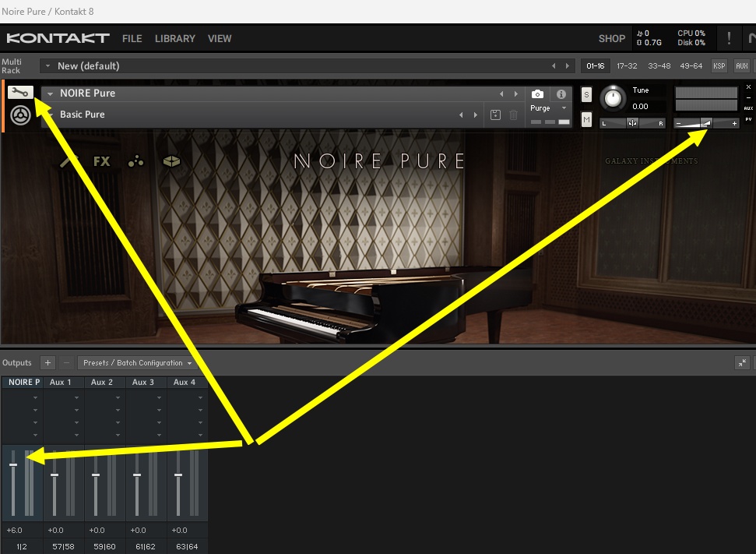Viewport: 756px width, 554px height.
Task: Open snapshot view with camera icon
Action: click(537, 94)
